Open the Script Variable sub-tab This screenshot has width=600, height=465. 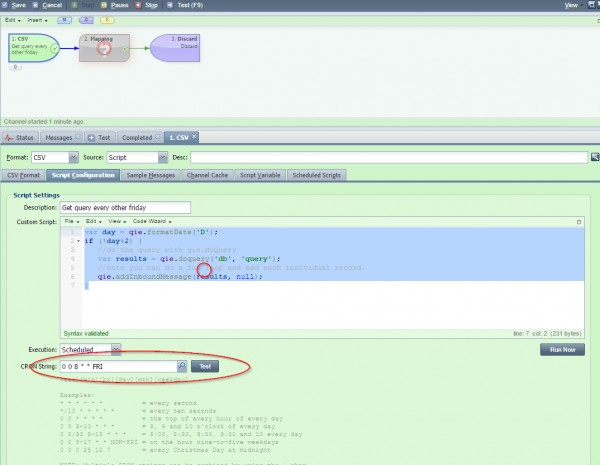point(260,175)
